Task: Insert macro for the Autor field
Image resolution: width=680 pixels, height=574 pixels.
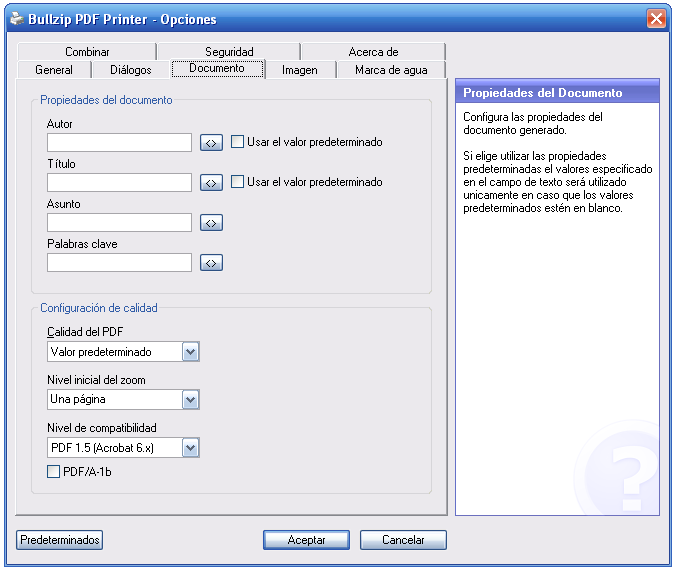Action: point(211,143)
